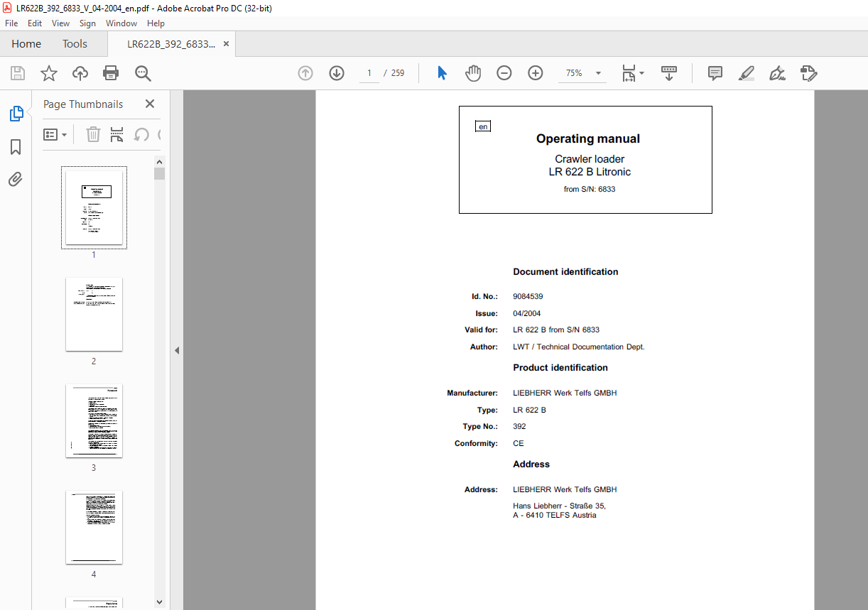Select page 1 thumbnail

click(94, 207)
